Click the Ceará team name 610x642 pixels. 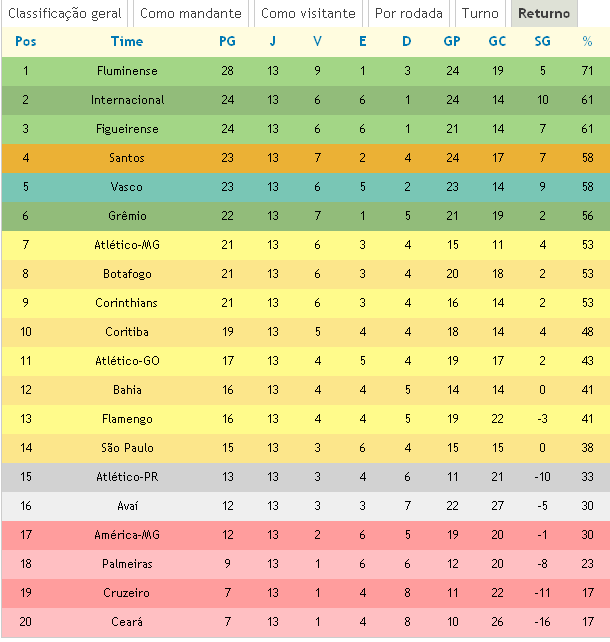coord(127,622)
